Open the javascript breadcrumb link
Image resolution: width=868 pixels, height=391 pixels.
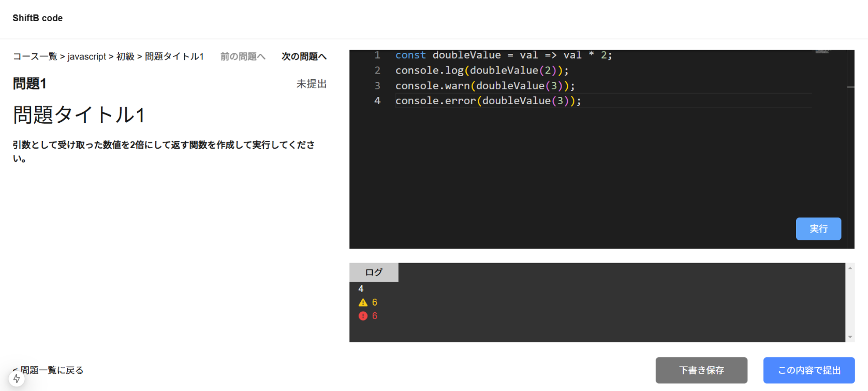click(86, 56)
